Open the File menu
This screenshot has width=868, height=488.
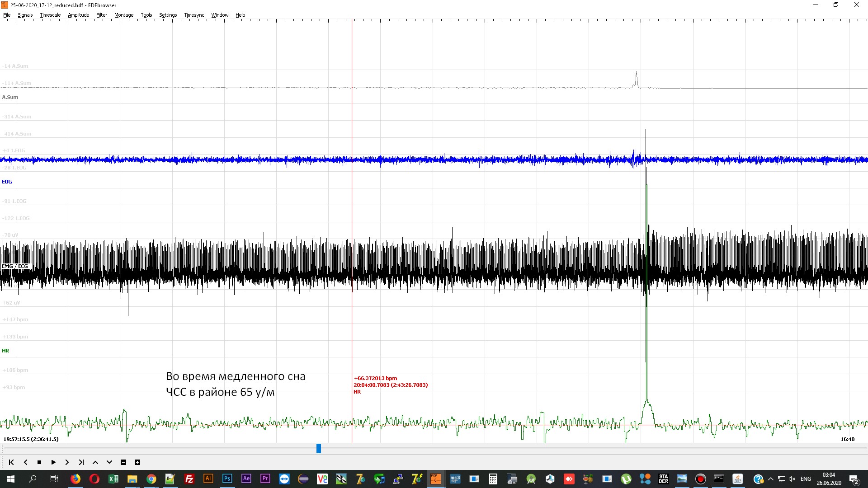(x=7, y=15)
